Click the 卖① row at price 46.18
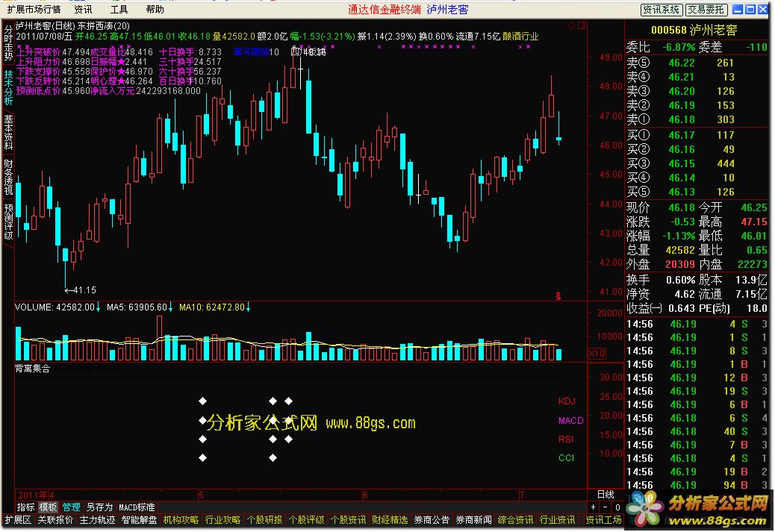Screen dimensions: 775x532 [x=697, y=119]
